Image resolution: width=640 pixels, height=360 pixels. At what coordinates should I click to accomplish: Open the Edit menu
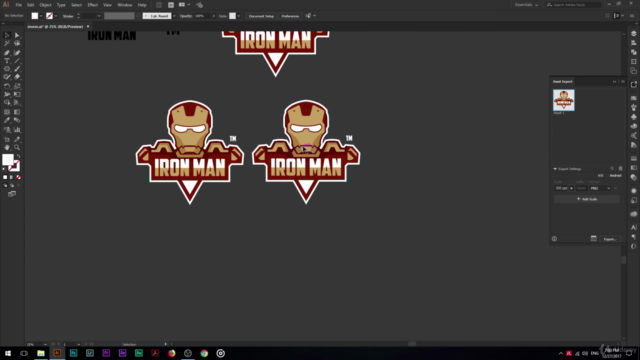31,5
